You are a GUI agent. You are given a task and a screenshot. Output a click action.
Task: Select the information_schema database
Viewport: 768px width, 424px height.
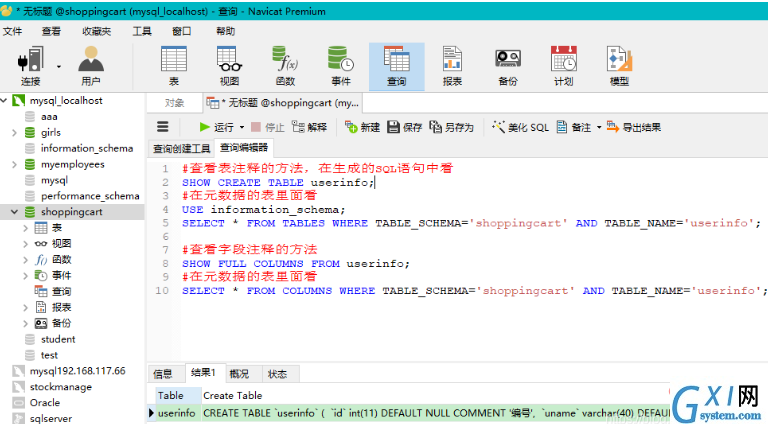click(87, 148)
